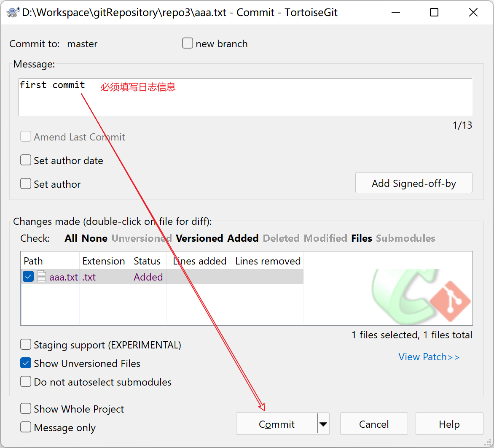Click the aaa.txt file document icon
This screenshot has width=494, height=448.
(41, 277)
